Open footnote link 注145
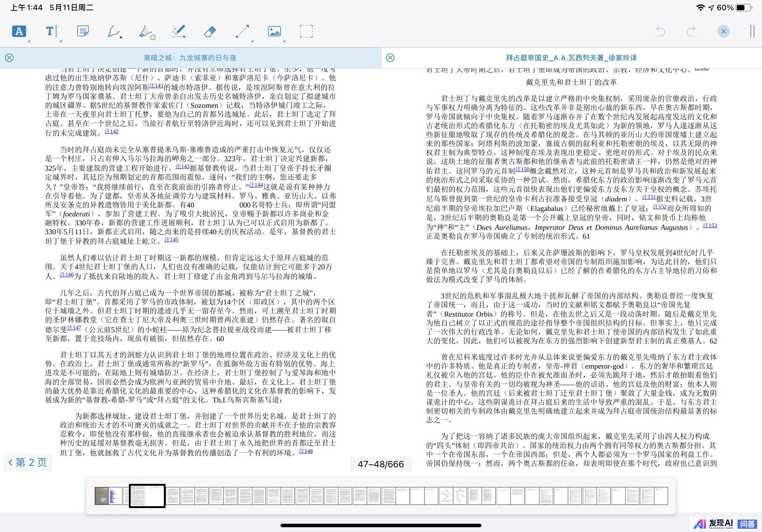 coord(171,240)
